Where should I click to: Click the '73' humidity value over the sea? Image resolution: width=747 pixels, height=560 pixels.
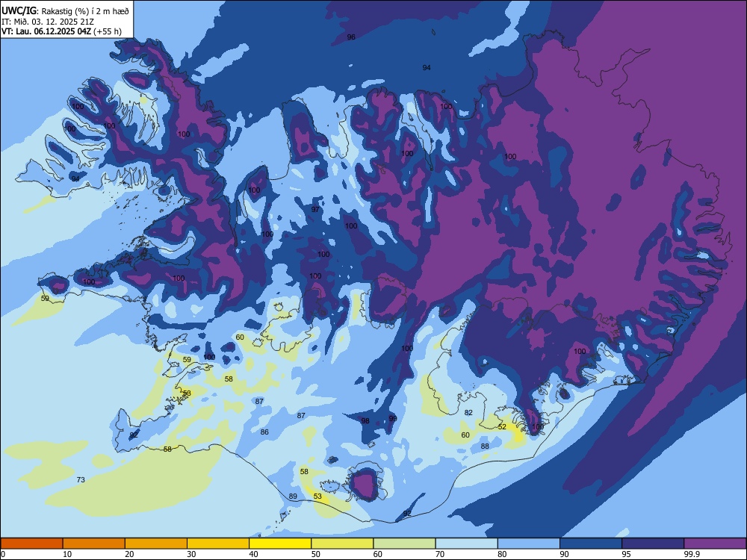pyautogui.click(x=81, y=479)
